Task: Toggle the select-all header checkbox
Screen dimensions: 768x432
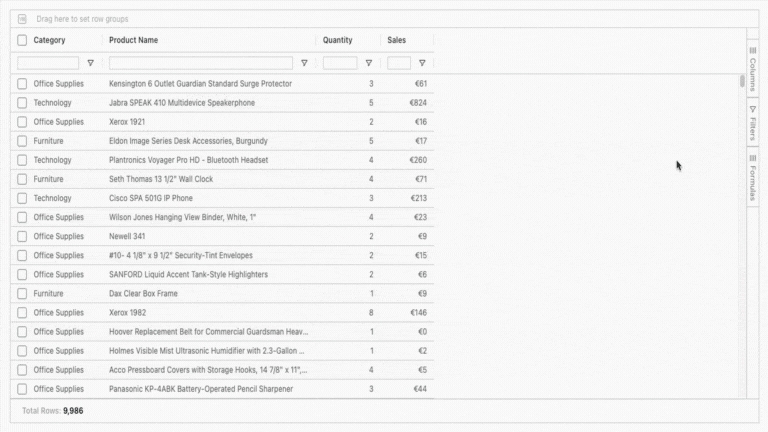Action: click(x=22, y=41)
